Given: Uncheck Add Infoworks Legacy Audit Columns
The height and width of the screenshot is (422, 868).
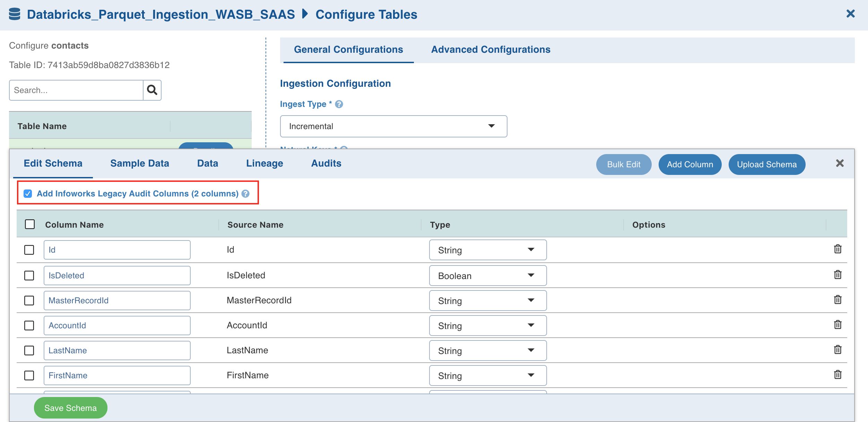Looking at the screenshot, I should pos(28,194).
